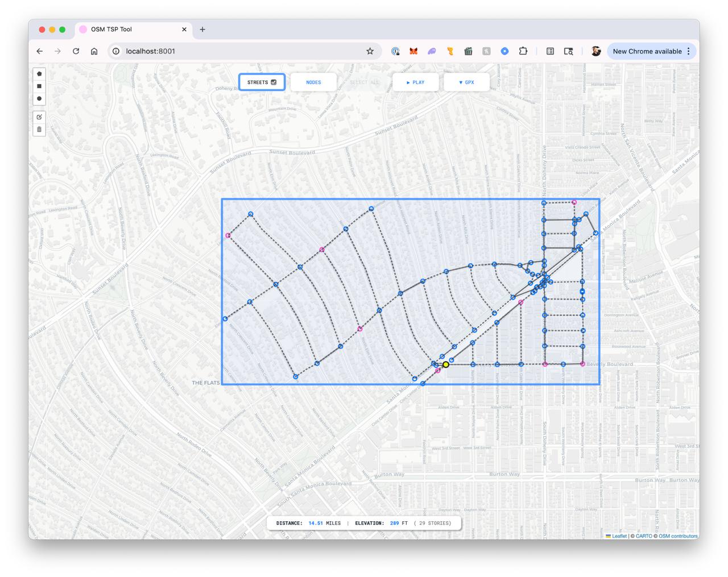Click the edit layers icon
The height and width of the screenshot is (577, 728).
39,117
